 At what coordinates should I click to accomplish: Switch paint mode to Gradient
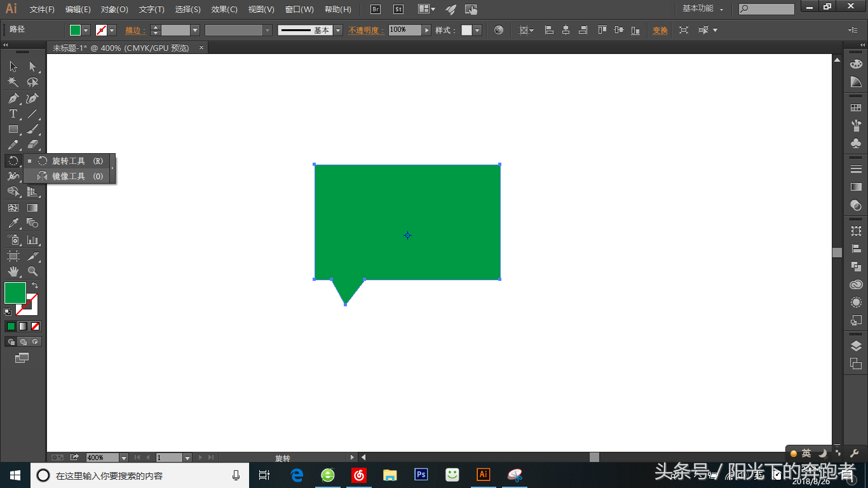(x=23, y=326)
